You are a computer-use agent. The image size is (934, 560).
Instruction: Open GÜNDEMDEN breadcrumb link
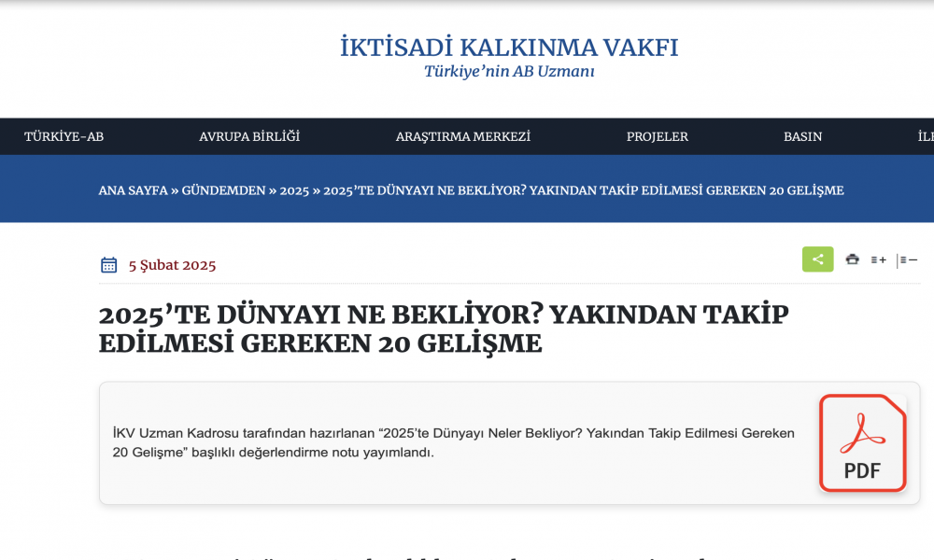tap(223, 190)
